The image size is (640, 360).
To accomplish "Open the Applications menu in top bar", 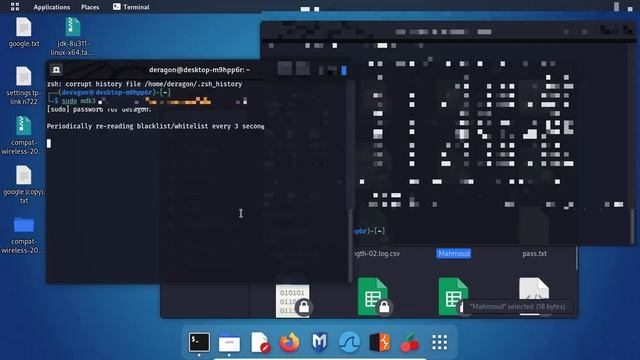I will click(51, 7).
